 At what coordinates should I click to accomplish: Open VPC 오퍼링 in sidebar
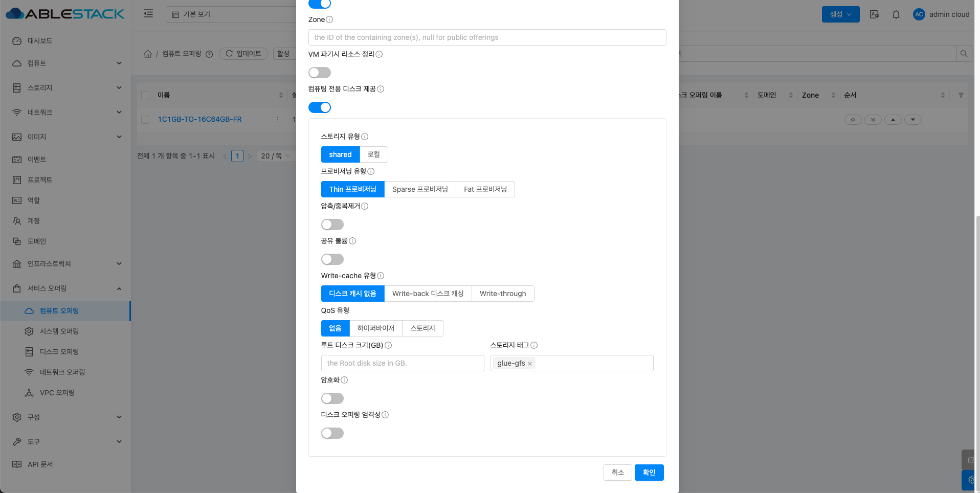point(65,393)
